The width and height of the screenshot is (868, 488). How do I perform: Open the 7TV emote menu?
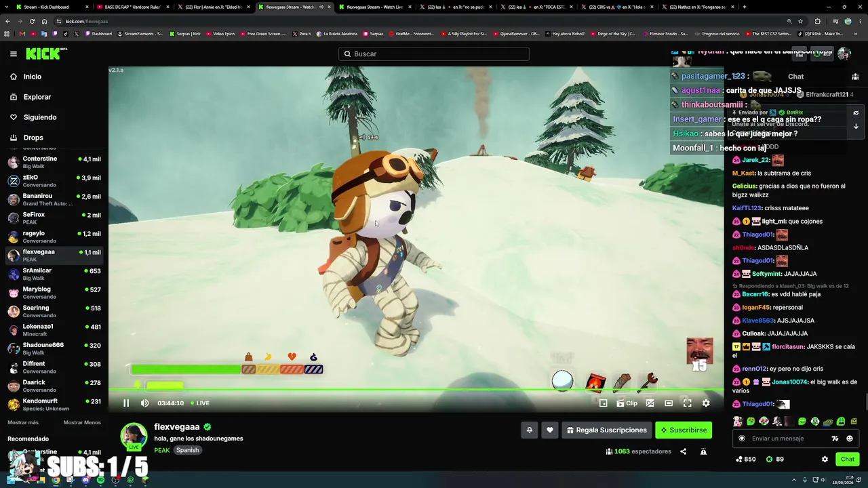[835, 439]
